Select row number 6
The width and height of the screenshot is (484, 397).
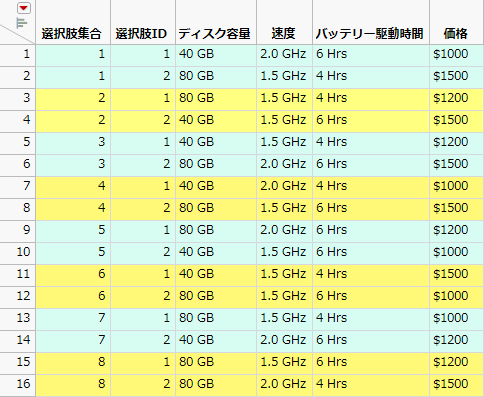point(17,164)
